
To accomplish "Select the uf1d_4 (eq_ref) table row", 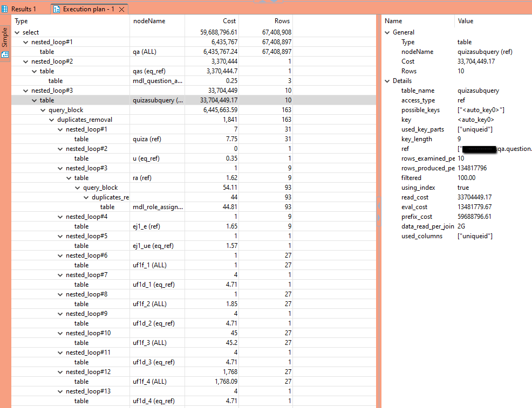I will 194,401.
